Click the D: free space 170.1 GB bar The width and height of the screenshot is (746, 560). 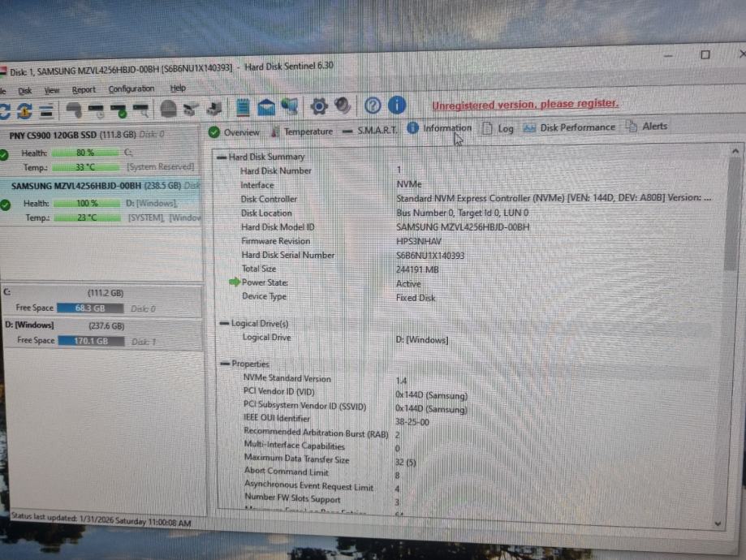coord(91,341)
